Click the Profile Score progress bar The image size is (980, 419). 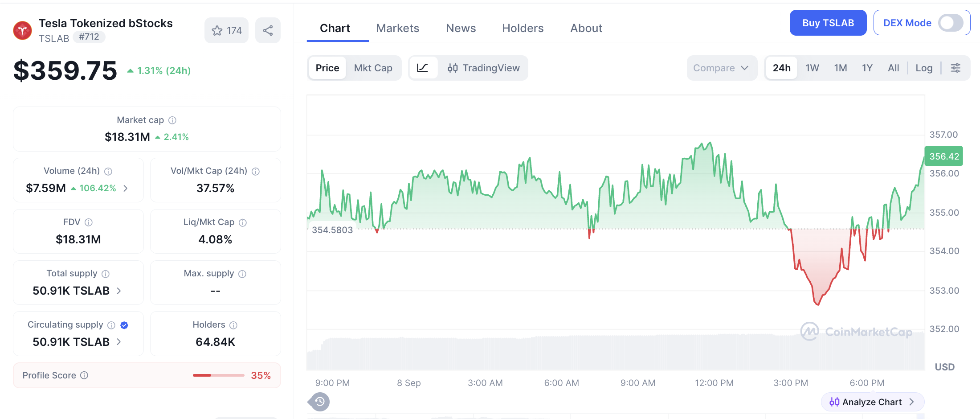click(x=219, y=375)
